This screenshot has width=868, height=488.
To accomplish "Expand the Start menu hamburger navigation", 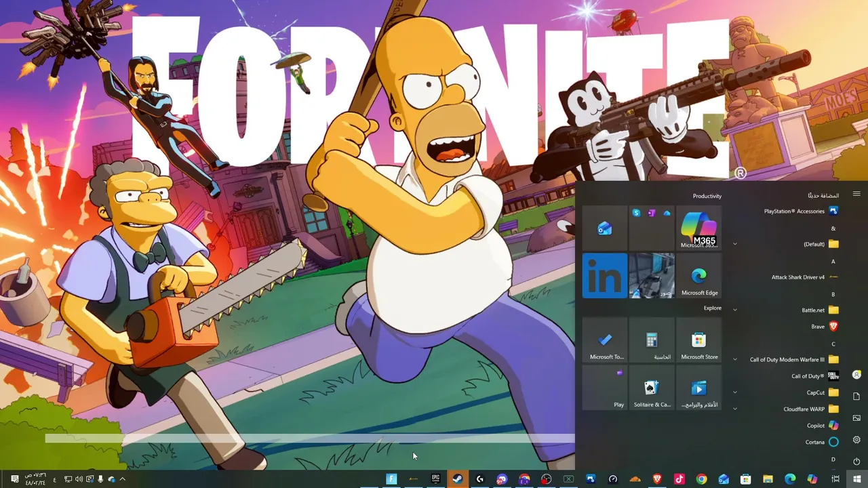I will click(856, 195).
